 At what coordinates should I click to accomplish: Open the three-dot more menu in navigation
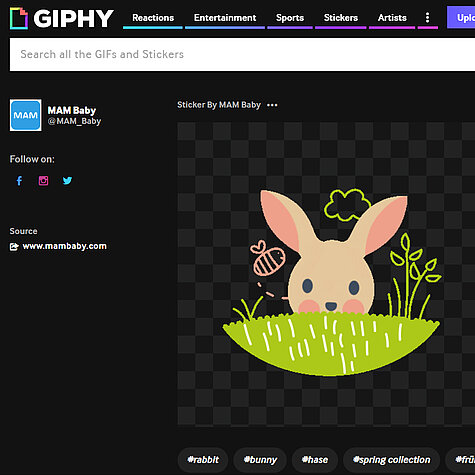pyautogui.click(x=427, y=18)
